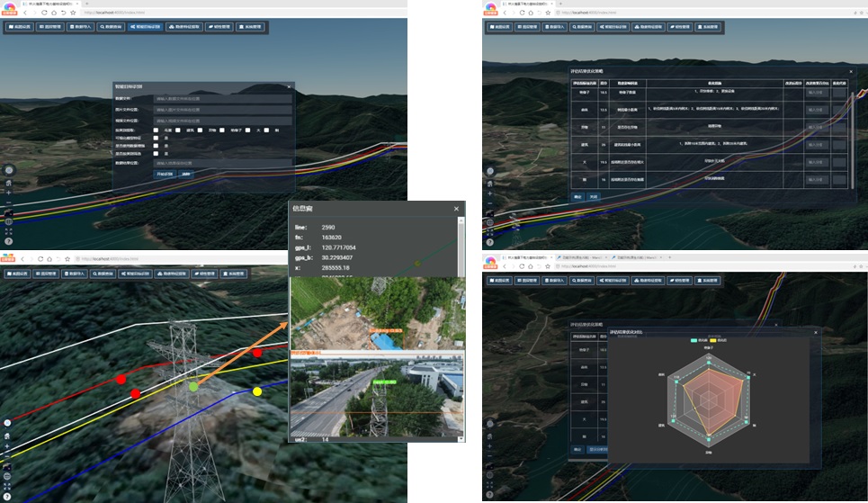Image resolution: width=868 pixels, height=503 pixels.
Task: Click the score input field in the first table row
Action: pyautogui.click(x=817, y=92)
